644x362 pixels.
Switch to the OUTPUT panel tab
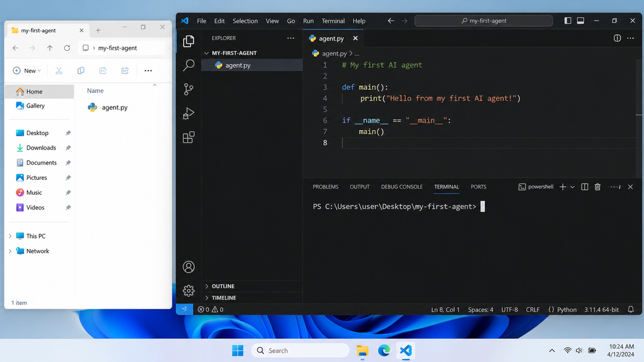(x=360, y=187)
